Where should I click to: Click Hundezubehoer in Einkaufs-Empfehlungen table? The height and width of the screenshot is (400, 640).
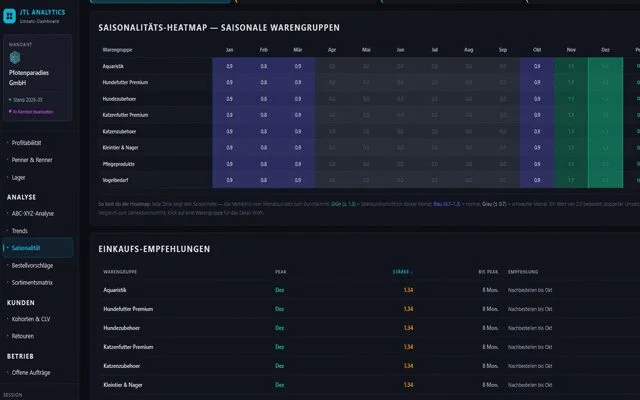(122, 328)
